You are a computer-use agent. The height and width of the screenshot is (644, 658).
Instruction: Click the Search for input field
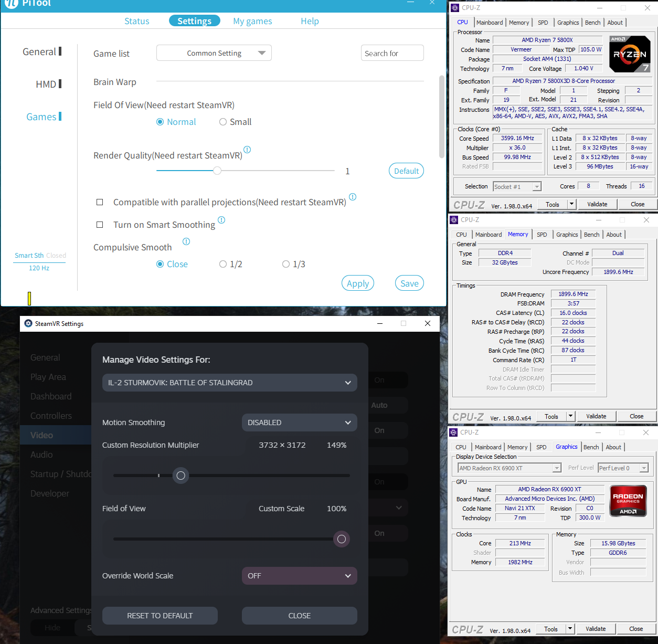coord(392,53)
